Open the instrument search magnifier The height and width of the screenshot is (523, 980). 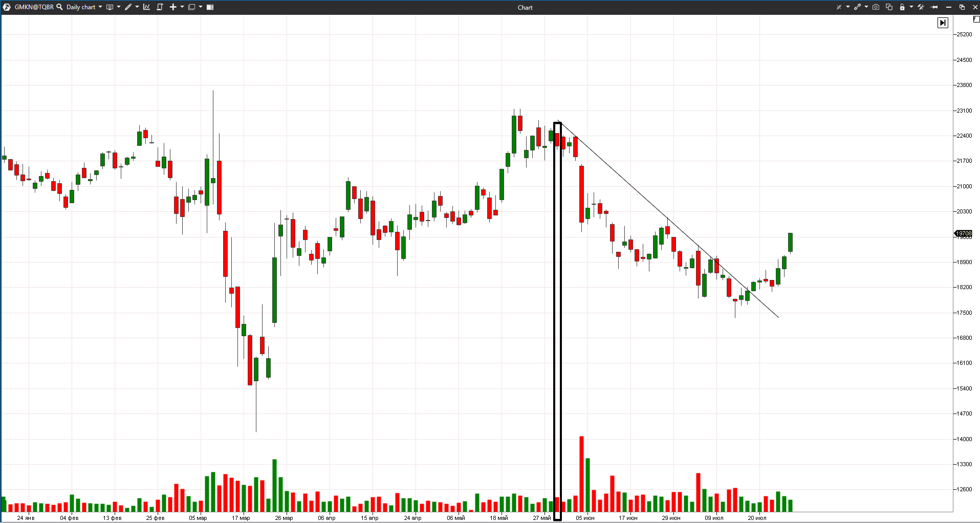coord(59,7)
